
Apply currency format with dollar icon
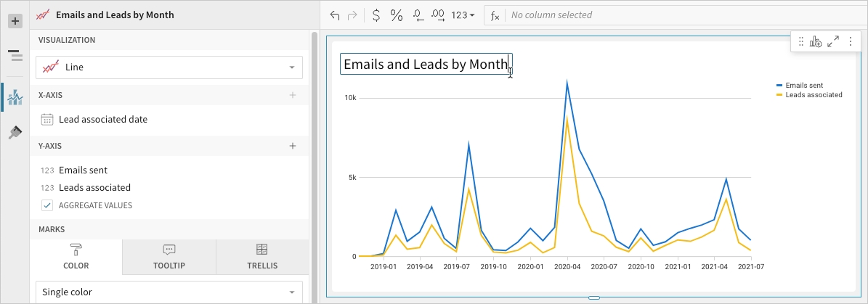[376, 15]
